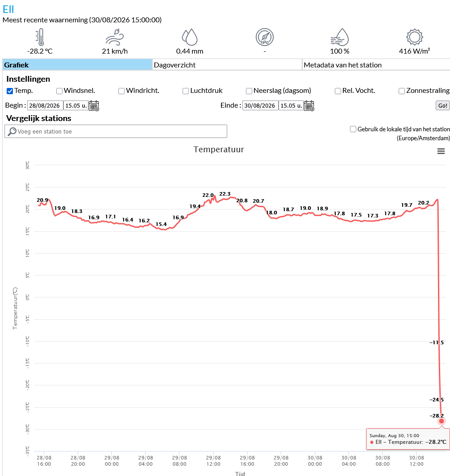Open Metadata van het station tab
450x476 pixels.
coord(376,65)
